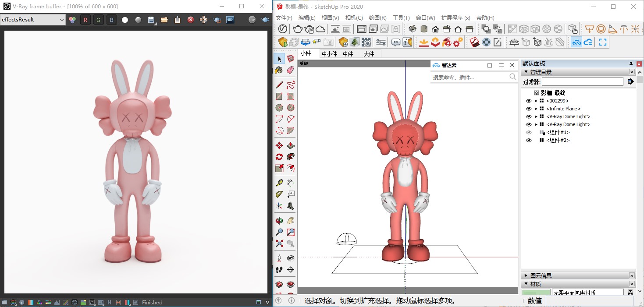Screen dimensions: 644x307
Task: Toggle red channel in frame buffer
Action: 85,20
